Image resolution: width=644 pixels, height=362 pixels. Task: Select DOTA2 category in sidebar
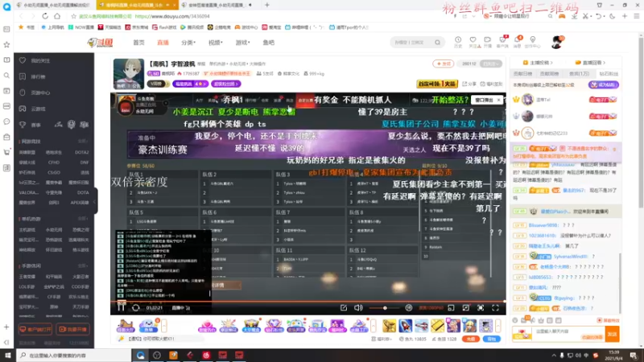pyautogui.click(x=82, y=152)
